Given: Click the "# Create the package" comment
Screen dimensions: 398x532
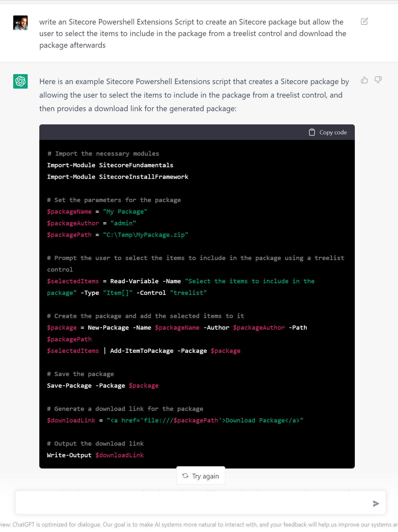Looking at the screenshot, I should (146, 316).
